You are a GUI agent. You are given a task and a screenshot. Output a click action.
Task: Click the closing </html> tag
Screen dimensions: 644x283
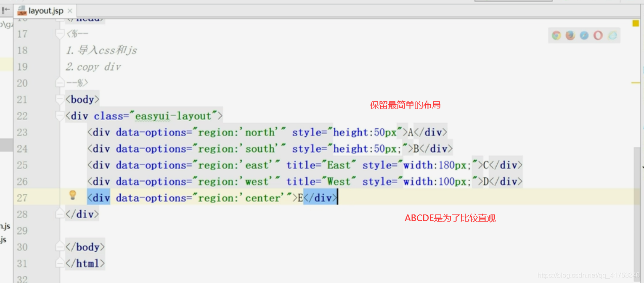click(x=85, y=263)
